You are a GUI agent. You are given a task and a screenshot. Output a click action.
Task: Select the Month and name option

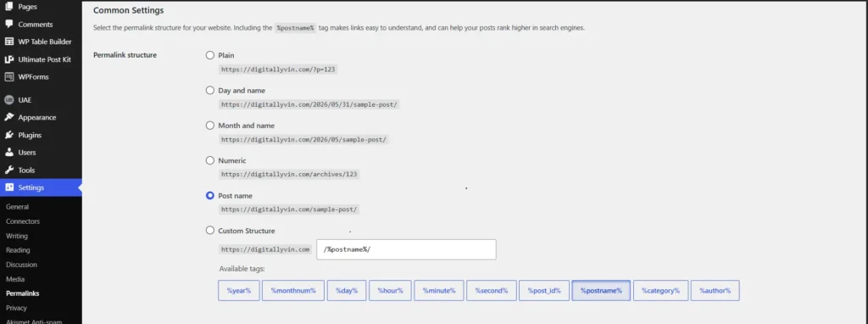pos(210,126)
